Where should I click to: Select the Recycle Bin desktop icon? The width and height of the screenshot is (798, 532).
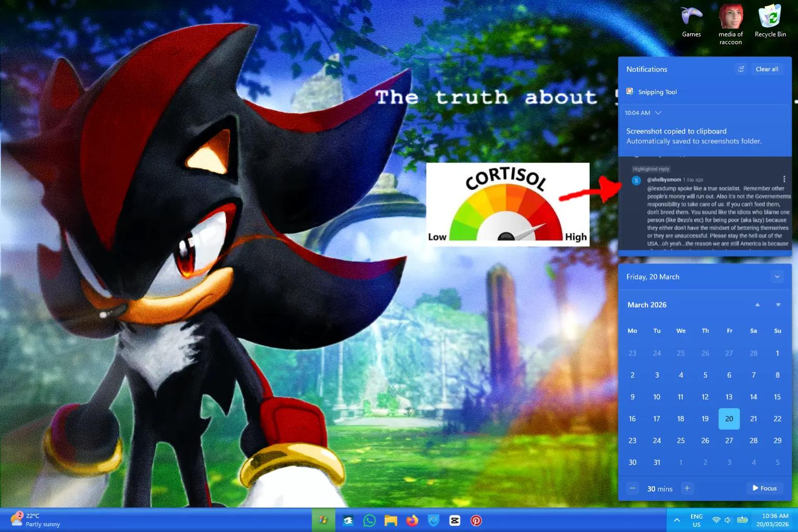[x=770, y=22]
